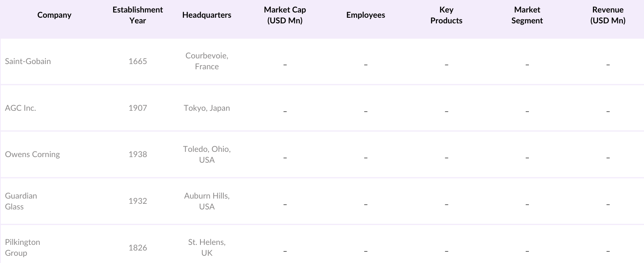Click the Courbevoie, France headquarters cell
This screenshot has width=644, height=263.
point(206,61)
